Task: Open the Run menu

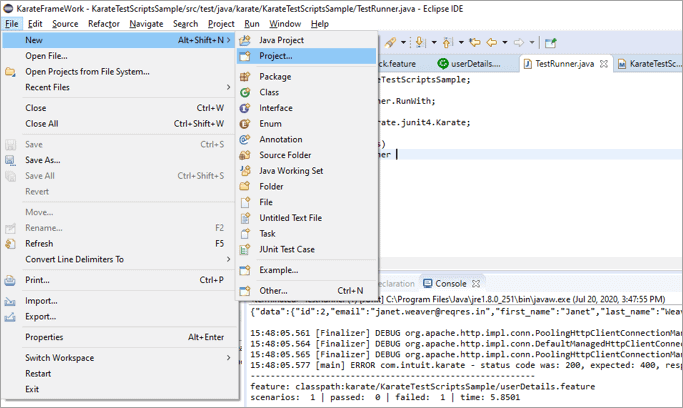Action: point(252,24)
